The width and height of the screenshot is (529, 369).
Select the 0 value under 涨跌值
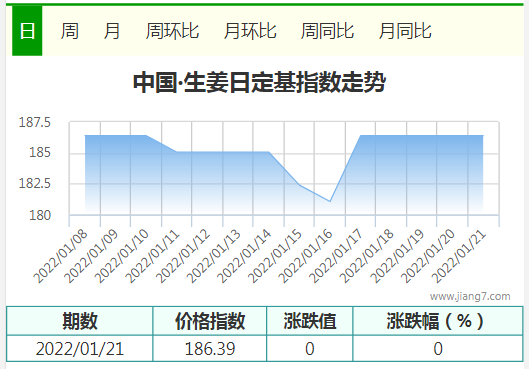click(x=310, y=349)
